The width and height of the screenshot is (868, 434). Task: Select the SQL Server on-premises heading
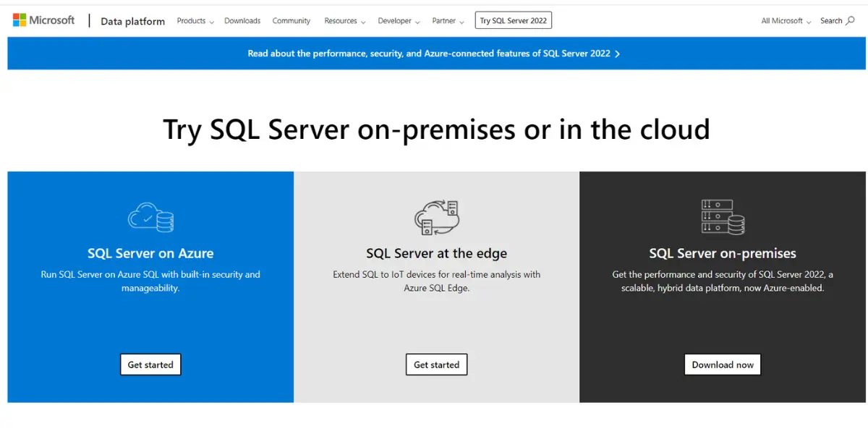click(x=723, y=253)
